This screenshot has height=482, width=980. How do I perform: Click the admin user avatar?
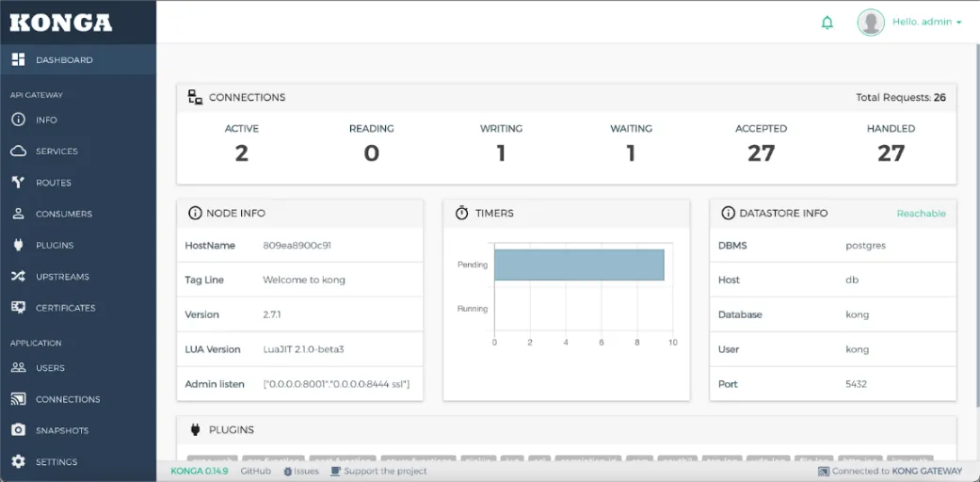[871, 22]
